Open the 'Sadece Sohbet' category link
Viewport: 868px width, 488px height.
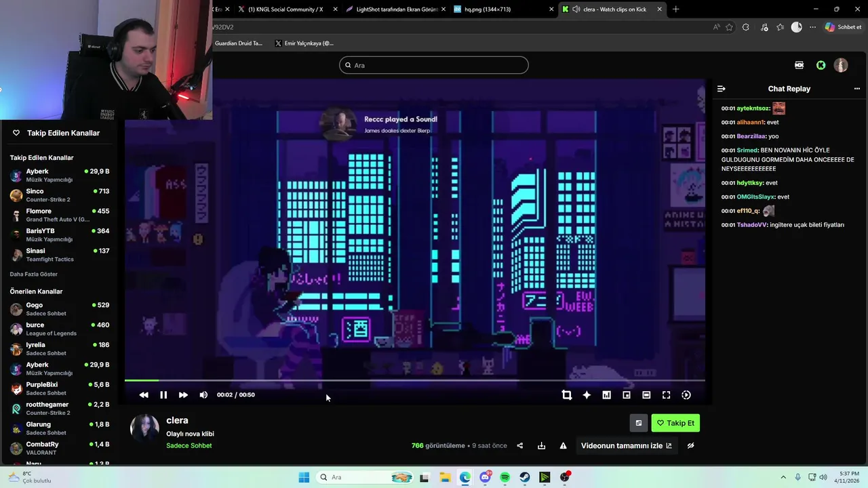189,445
